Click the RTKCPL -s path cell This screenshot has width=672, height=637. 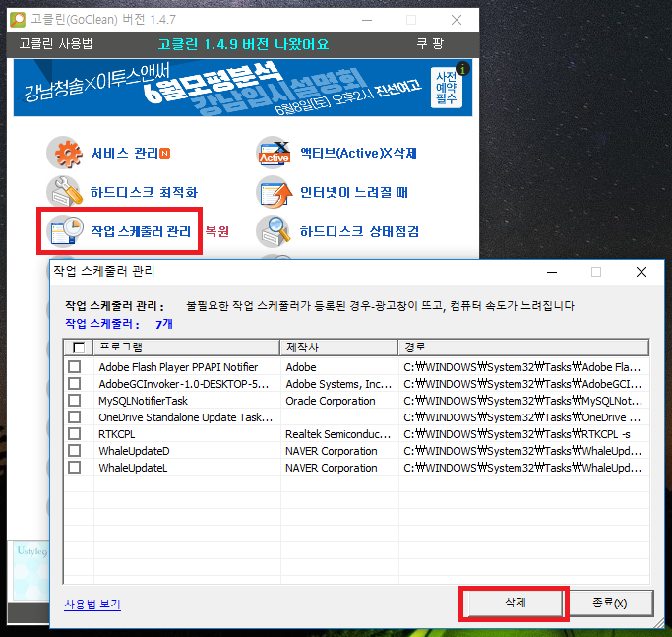518,434
